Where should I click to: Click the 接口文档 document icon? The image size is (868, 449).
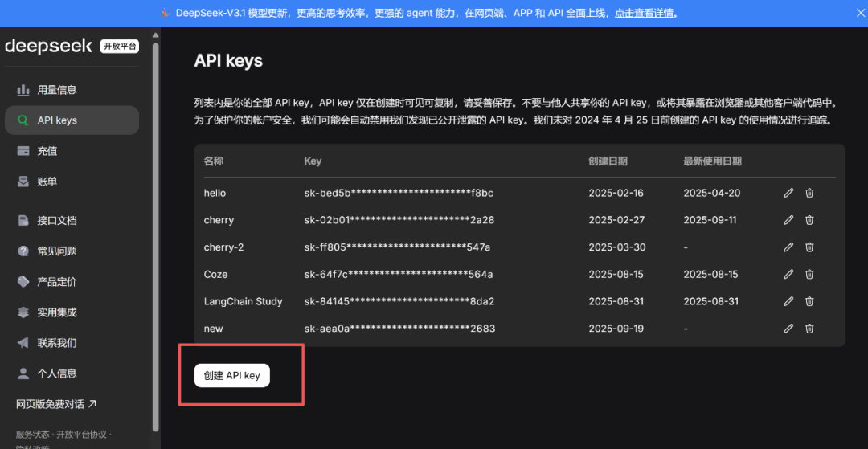23,221
